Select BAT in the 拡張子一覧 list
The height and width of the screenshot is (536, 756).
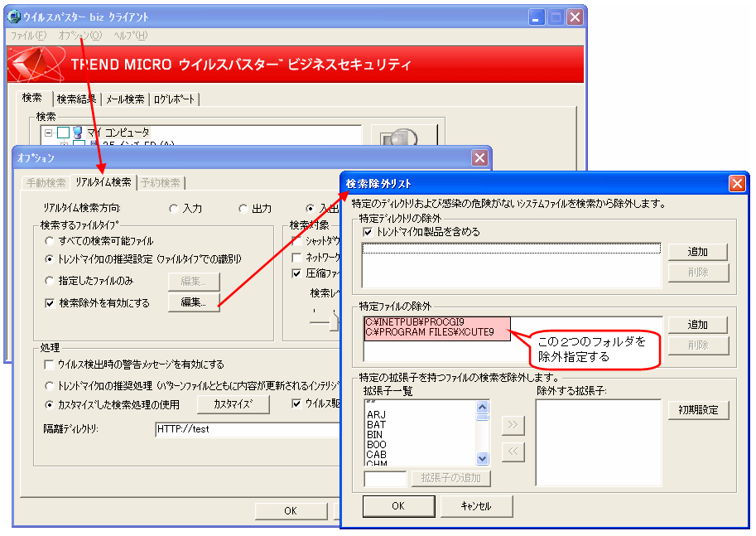pyautogui.click(x=376, y=425)
